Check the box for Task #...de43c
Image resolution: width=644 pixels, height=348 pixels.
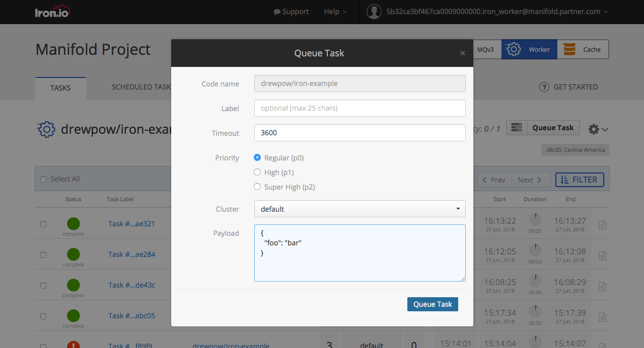click(x=43, y=286)
